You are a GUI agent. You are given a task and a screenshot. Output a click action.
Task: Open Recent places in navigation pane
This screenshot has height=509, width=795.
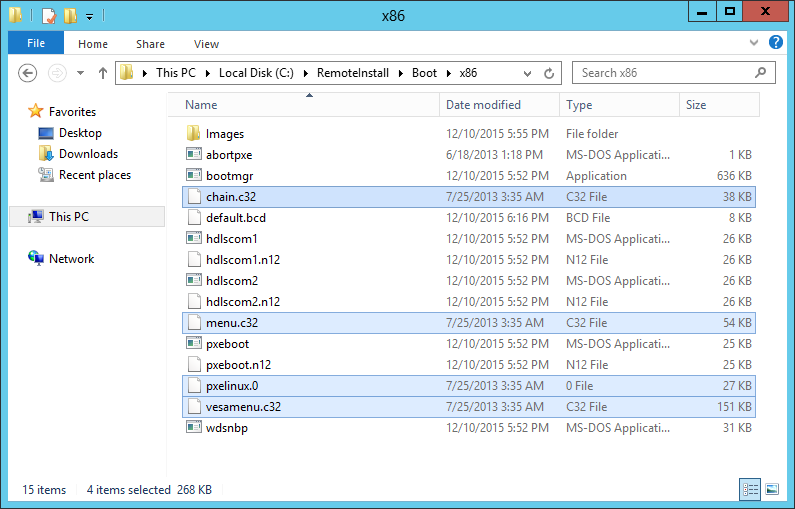click(95, 175)
